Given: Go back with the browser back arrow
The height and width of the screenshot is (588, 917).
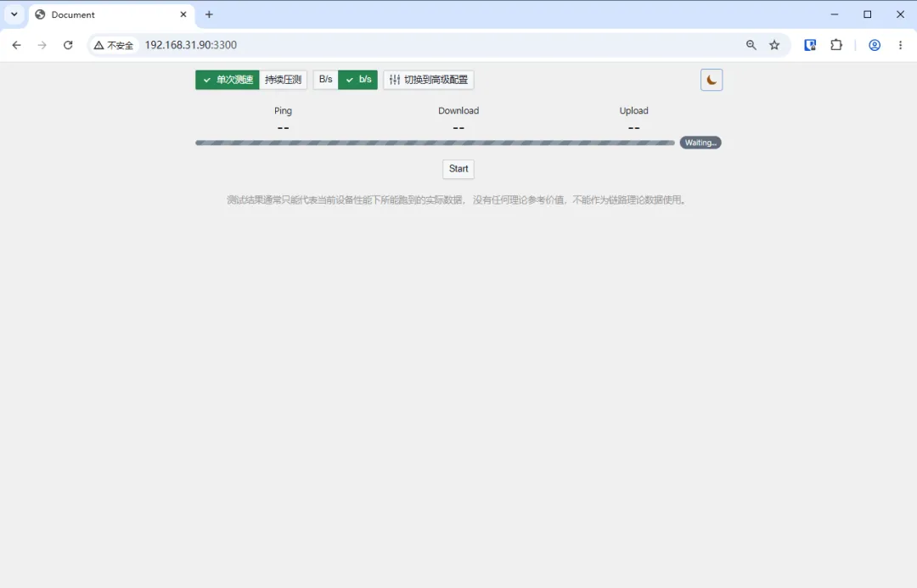Looking at the screenshot, I should click(16, 45).
